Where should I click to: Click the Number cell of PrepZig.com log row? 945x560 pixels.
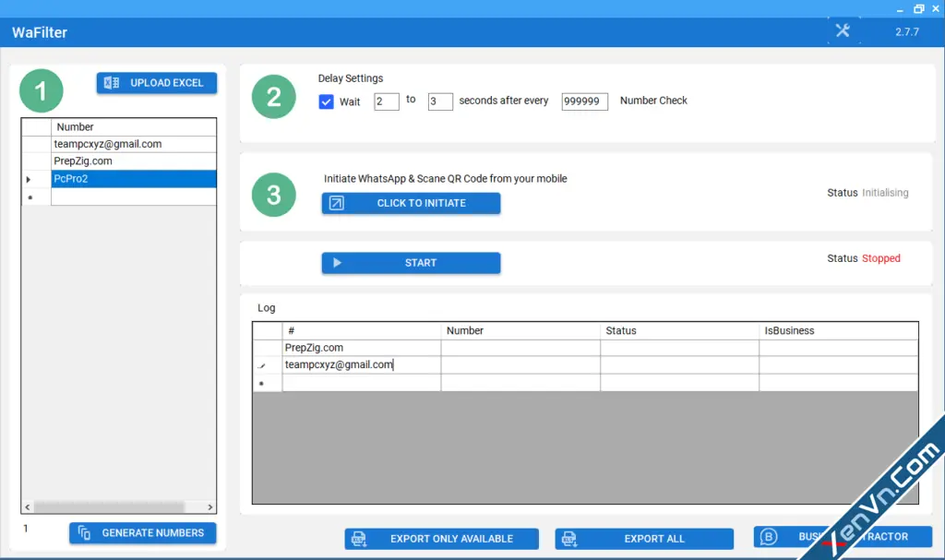[520, 348]
